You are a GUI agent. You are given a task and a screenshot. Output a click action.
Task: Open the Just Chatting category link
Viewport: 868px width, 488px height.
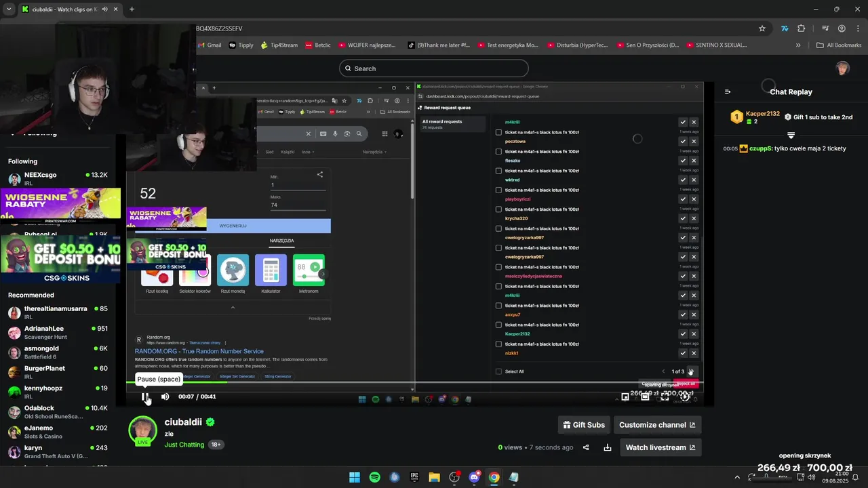(184, 445)
